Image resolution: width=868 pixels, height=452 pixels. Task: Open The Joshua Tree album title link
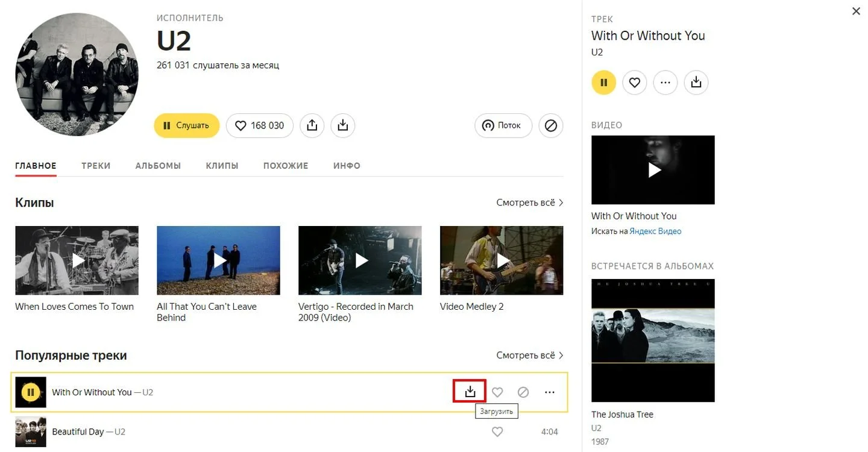[x=622, y=415]
